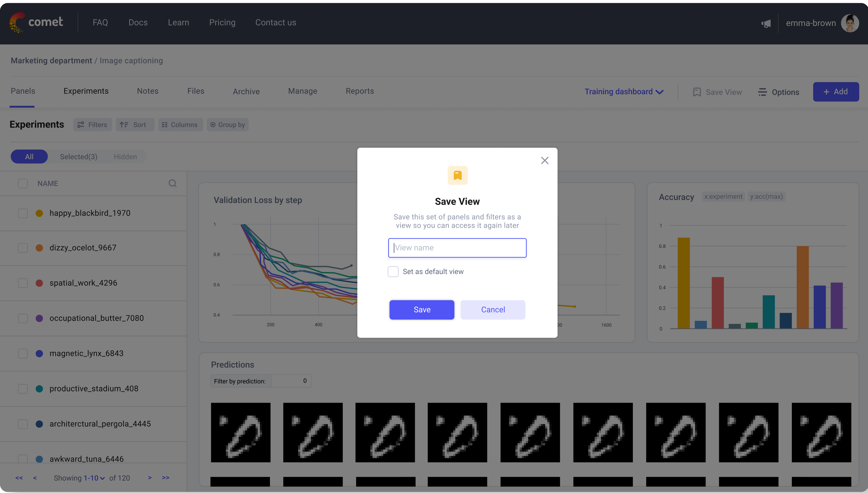Click the spatial_work_4296 red color dot

(39, 283)
